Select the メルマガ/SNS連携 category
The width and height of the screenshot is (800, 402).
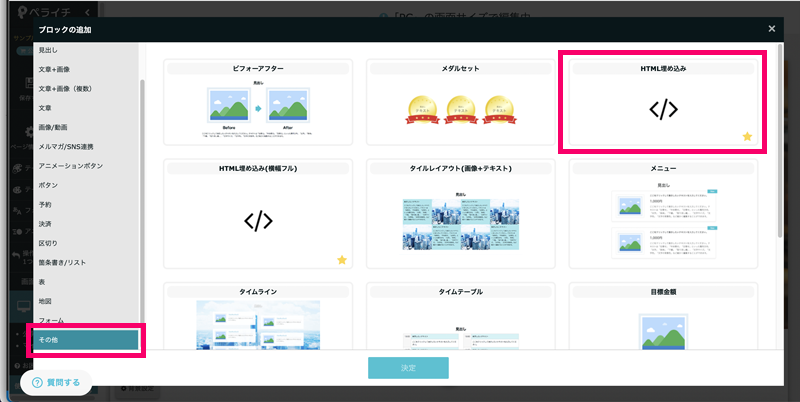coord(66,146)
